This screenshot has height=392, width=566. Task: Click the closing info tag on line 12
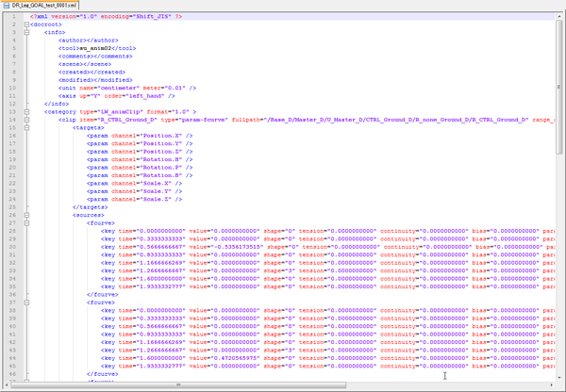click(57, 104)
